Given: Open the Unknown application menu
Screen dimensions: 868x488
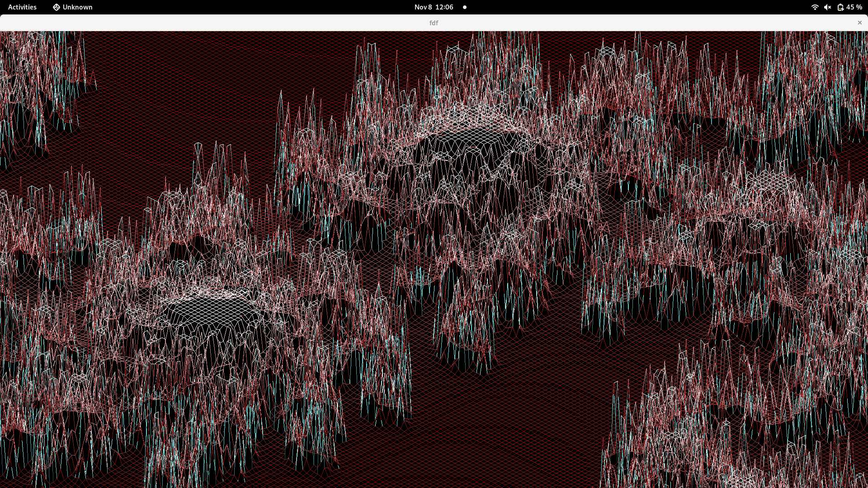Looking at the screenshot, I should click(72, 7).
